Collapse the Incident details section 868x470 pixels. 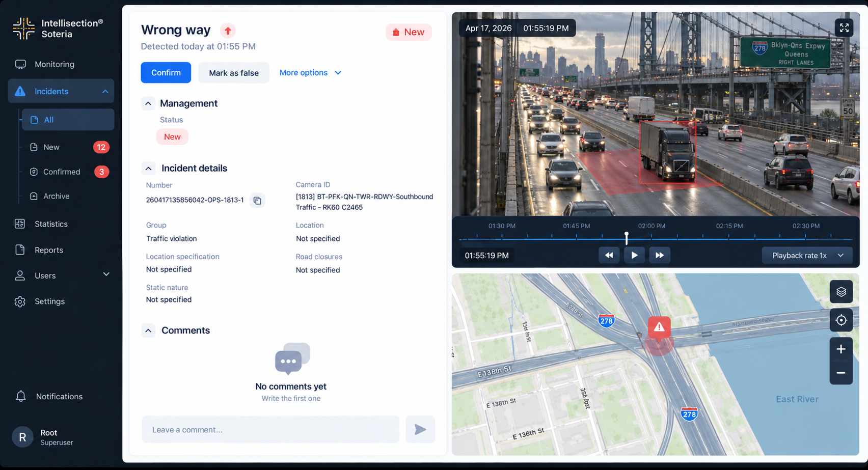(148, 168)
